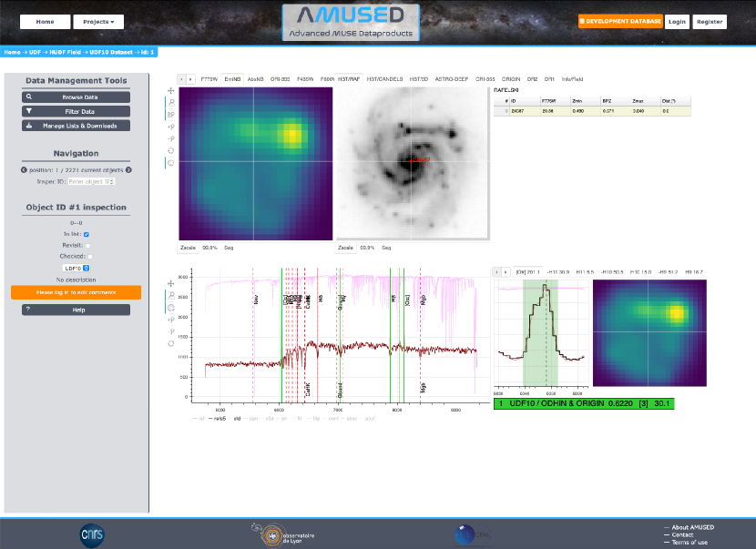Tick the Checked checkbox

pyautogui.click(x=90, y=257)
